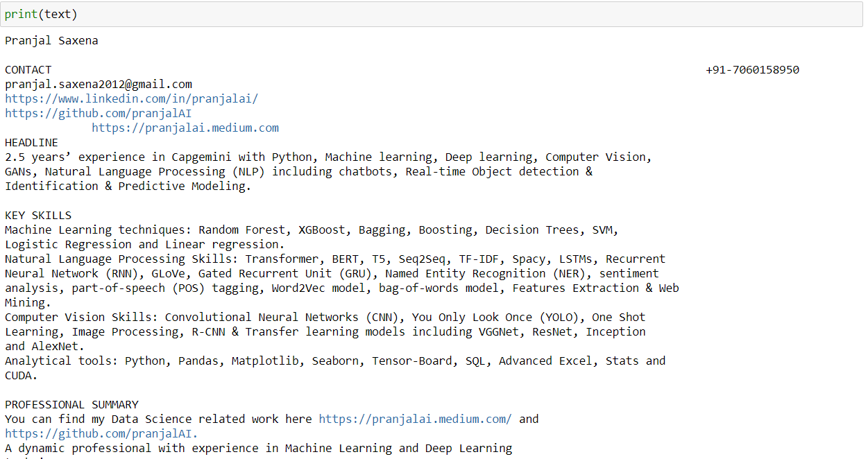The height and width of the screenshot is (459, 868).
Task: Open the Medium link in Professional Summary
Action: click(x=415, y=419)
